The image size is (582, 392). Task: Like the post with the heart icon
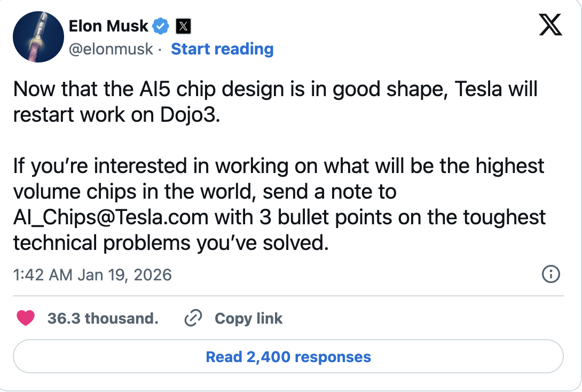26,319
